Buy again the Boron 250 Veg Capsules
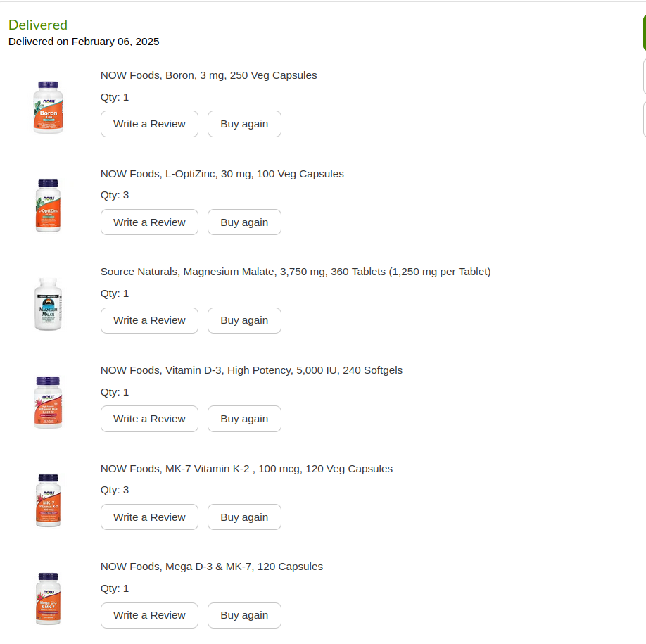This screenshot has width=646, height=644. click(244, 124)
